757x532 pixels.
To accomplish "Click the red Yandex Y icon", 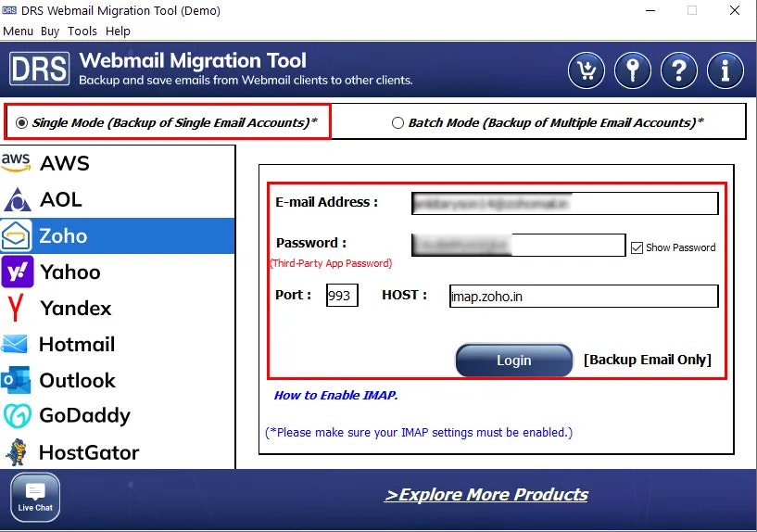I will [x=16, y=308].
